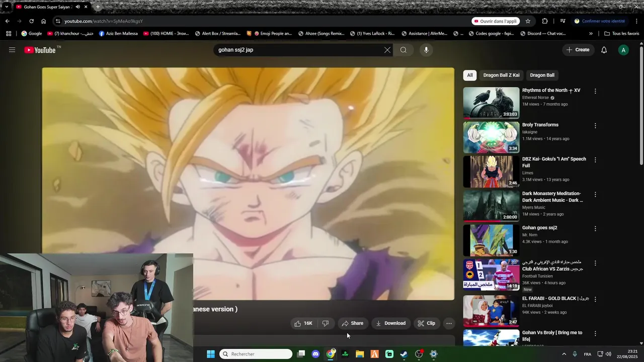Open the Tous les favoris folder
The height and width of the screenshot is (362, 644).
(x=622, y=34)
